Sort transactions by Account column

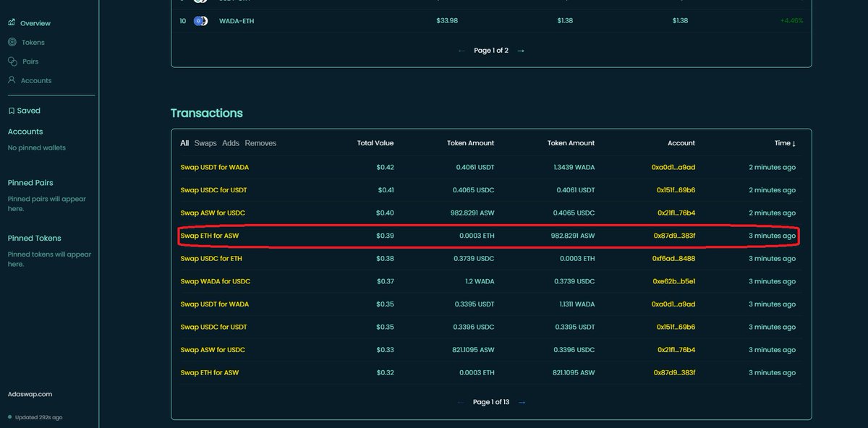(681, 143)
